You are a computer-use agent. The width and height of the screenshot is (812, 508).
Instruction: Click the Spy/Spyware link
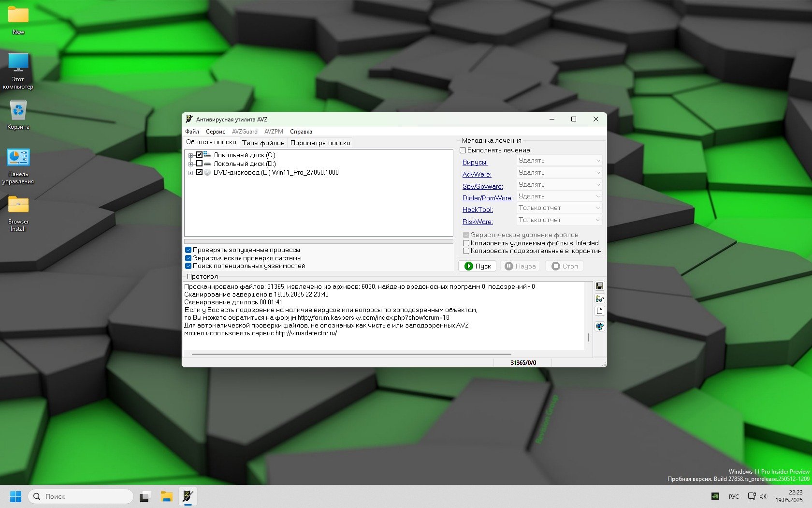[x=482, y=186]
